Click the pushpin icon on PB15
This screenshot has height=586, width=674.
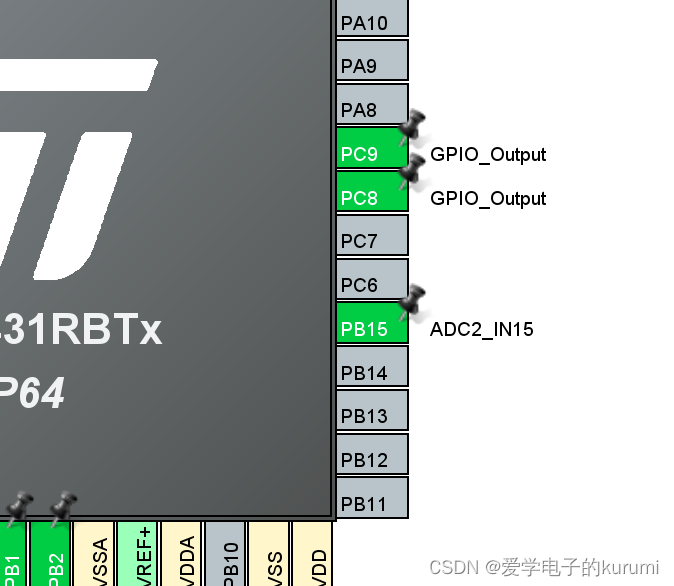tap(412, 302)
